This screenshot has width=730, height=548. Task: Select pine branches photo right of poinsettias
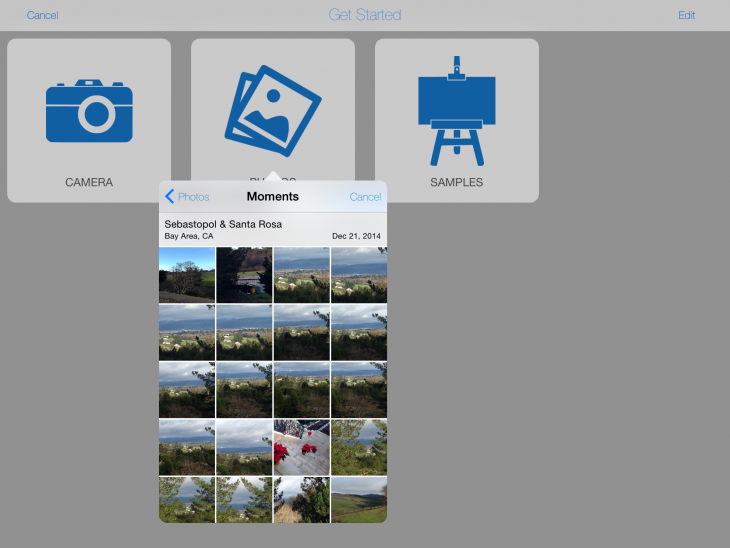click(x=358, y=447)
